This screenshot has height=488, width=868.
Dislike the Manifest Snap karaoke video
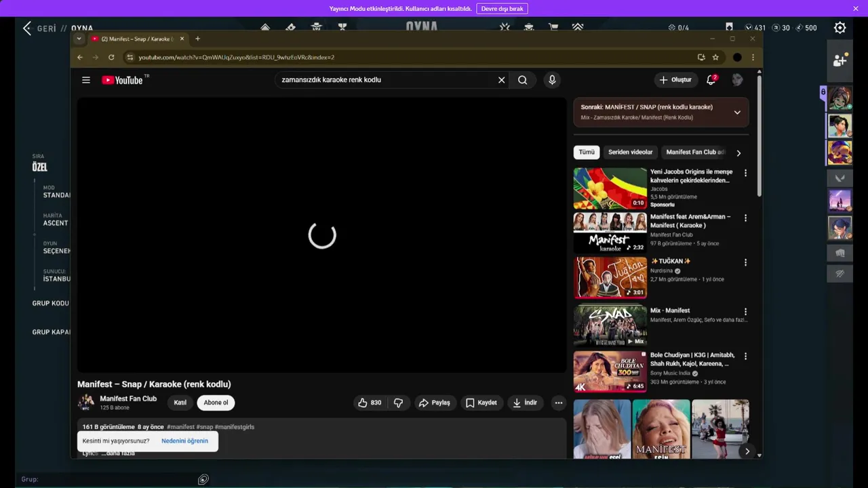click(398, 403)
